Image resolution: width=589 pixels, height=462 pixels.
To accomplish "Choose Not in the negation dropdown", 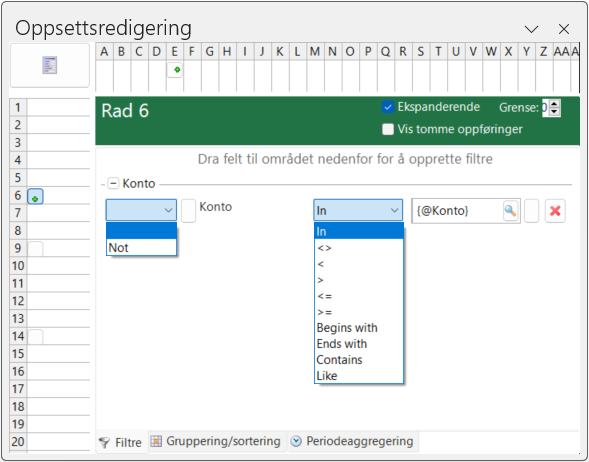I will click(x=141, y=248).
